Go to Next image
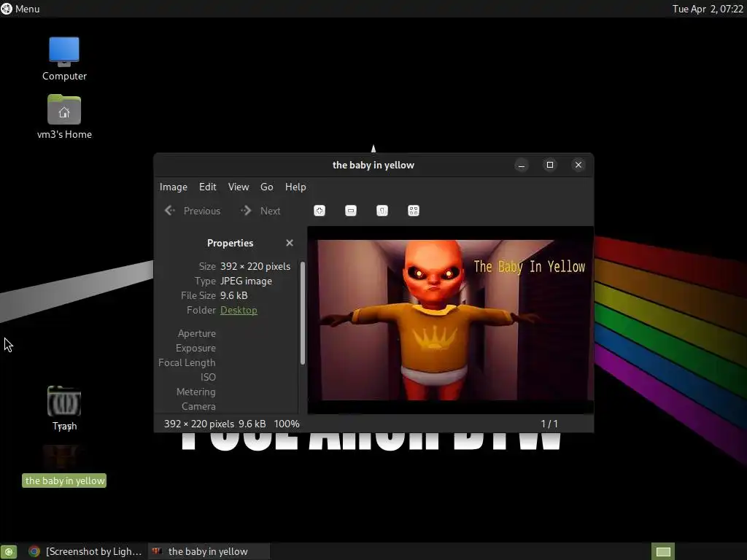This screenshot has height=560, width=747. (x=260, y=211)
